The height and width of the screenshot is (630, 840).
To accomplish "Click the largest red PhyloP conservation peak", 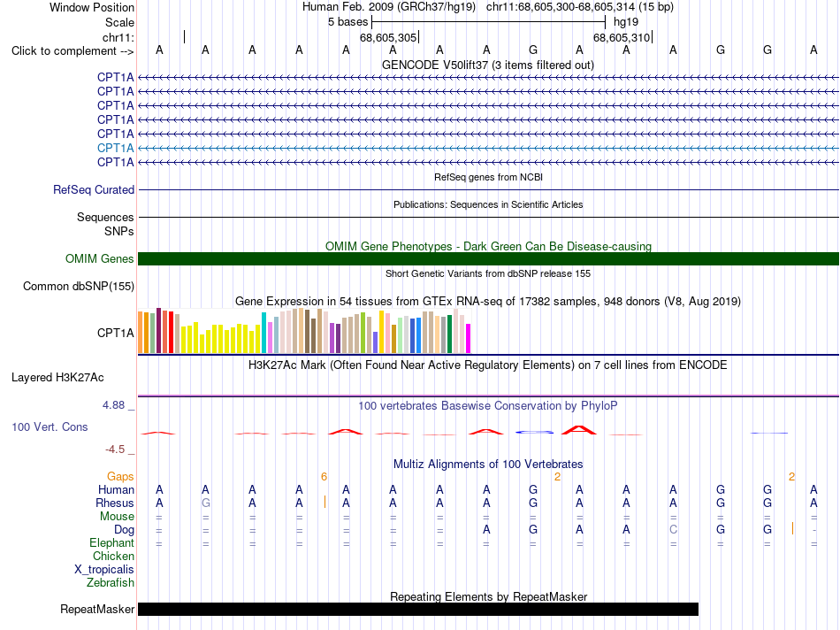I will click(578, 429).
